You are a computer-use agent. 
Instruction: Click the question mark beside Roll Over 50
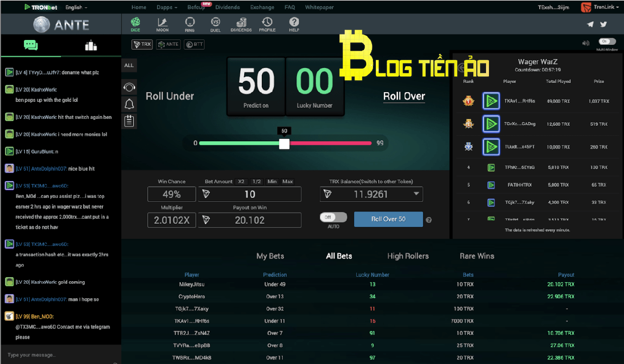[429, 220]
